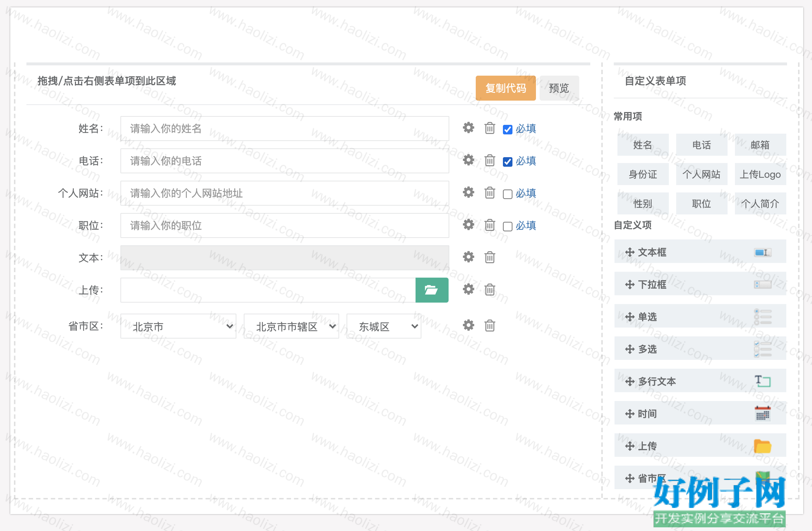Open the 北京市市辖区 city dropdown
This screenshot has height=531, width=812.
tap(291, 326)
